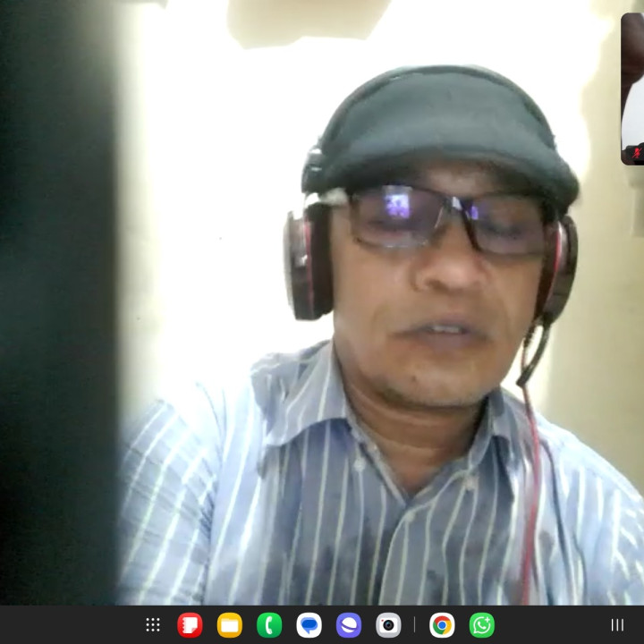
Task: Tap the caller's black cap in video
Action: coord(438,125)
